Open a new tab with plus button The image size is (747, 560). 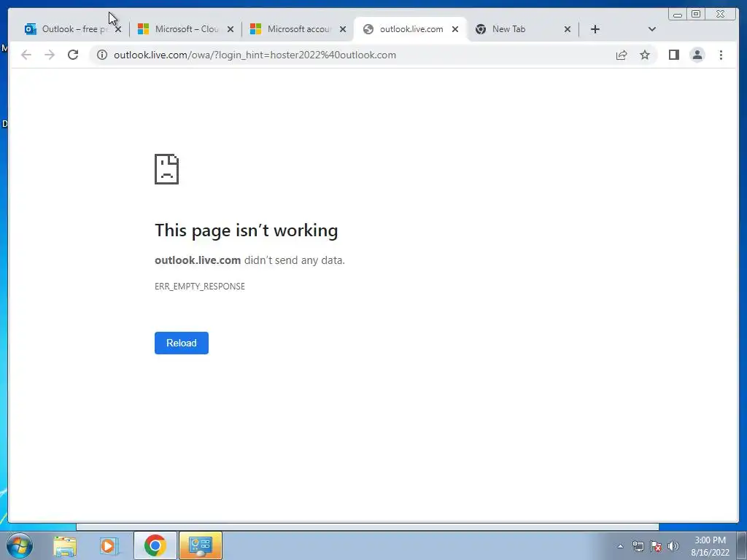595,29
